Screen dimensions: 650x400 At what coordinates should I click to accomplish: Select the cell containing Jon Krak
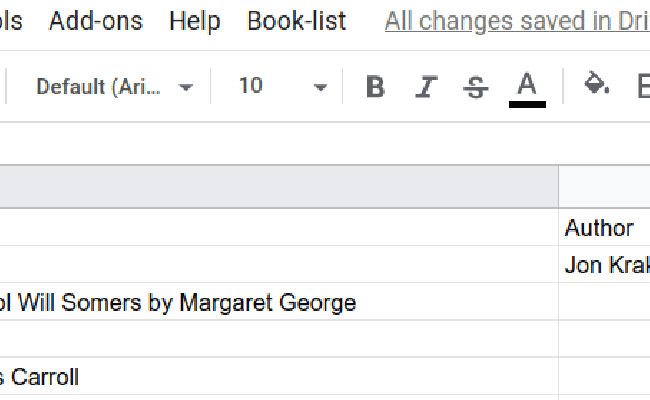coord(604,264)
